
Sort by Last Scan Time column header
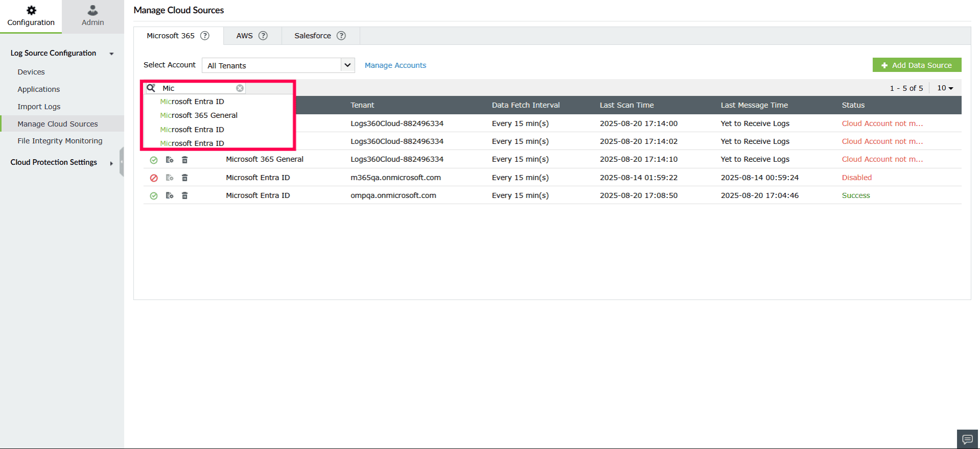(627, 105)
